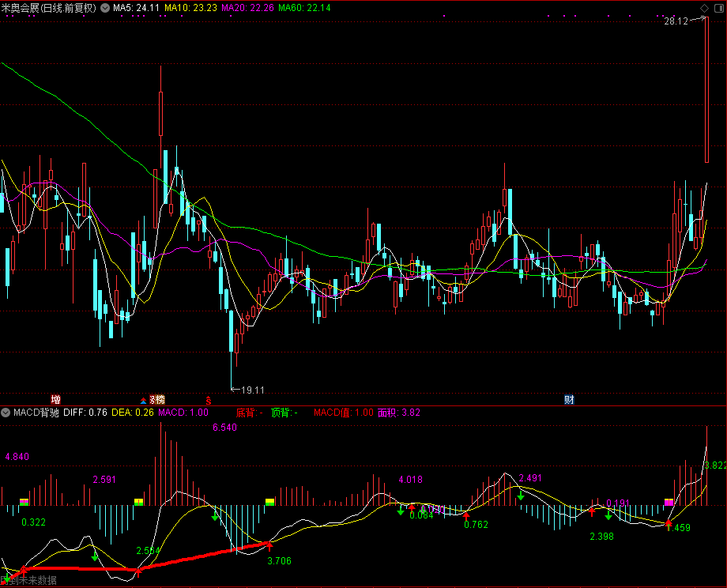
Task: Click the 19.11 low price label
Action: pyautogui.click(x=253, y=390)
